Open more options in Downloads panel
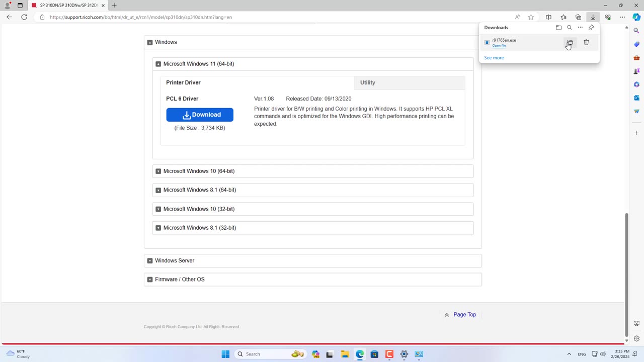Screen dimensions: 644x362 point(580,28)
